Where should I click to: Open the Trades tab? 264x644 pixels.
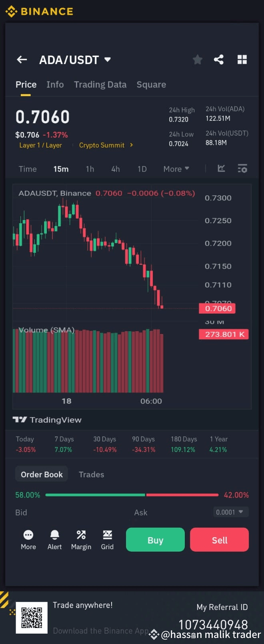(91, 474)
